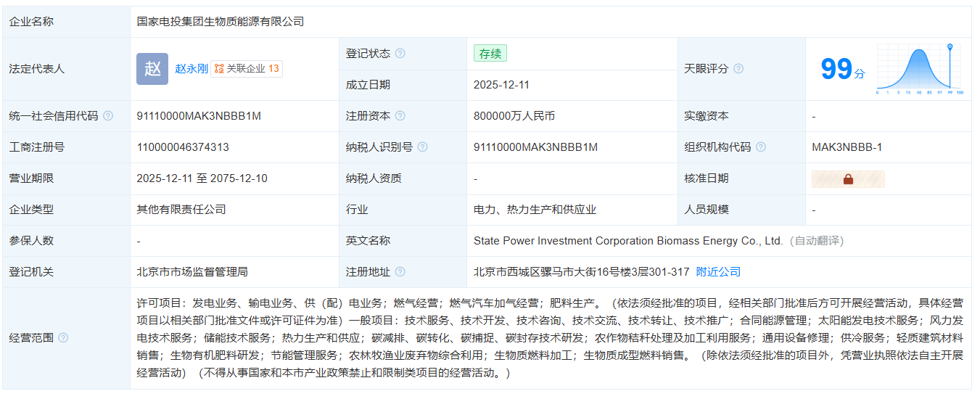Click info icon beside 注册资本

[x=400, y=116]
